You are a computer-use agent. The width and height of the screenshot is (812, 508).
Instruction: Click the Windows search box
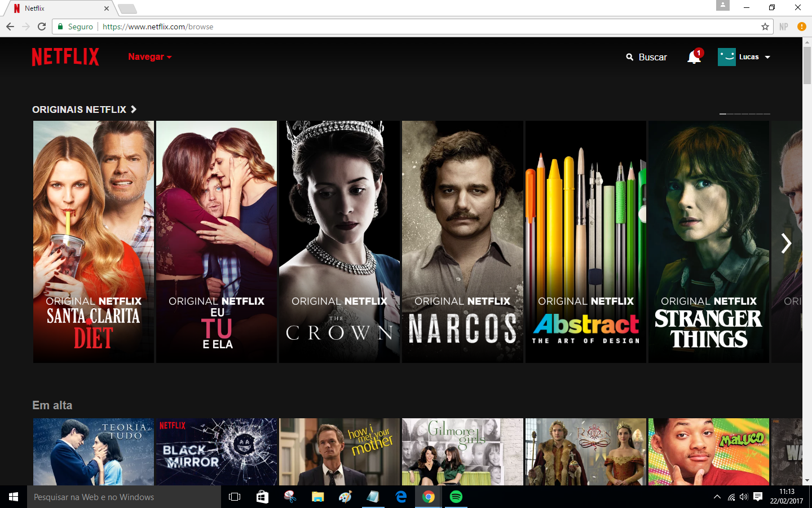[124, 497]
